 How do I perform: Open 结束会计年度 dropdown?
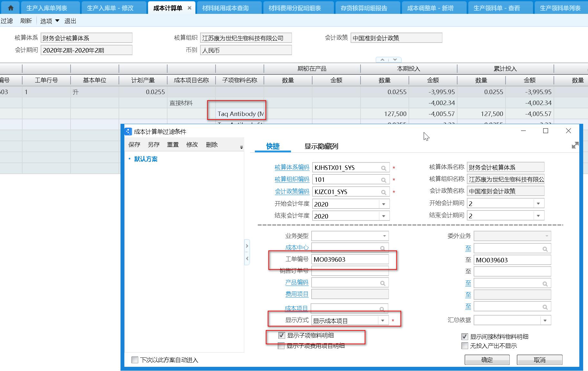coord(384,216)
